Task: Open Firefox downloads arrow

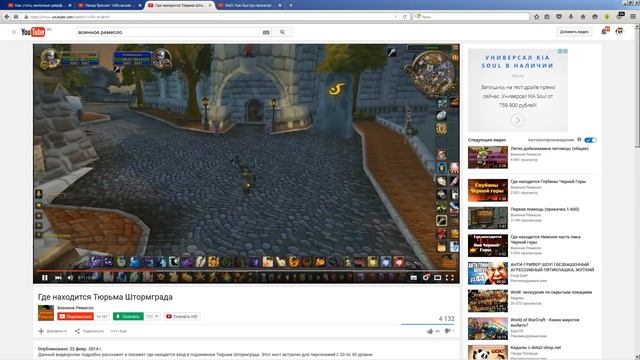Action: pos(571,17)
